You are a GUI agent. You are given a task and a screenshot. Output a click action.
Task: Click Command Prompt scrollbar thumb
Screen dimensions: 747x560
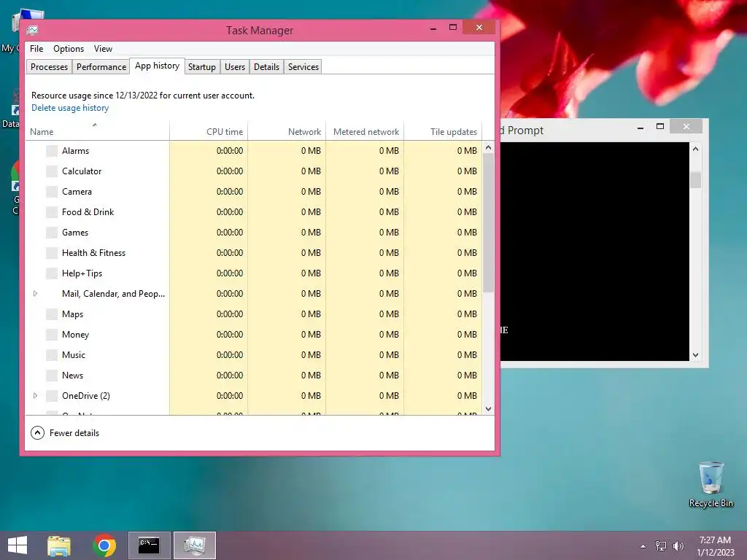click(695, 180)
